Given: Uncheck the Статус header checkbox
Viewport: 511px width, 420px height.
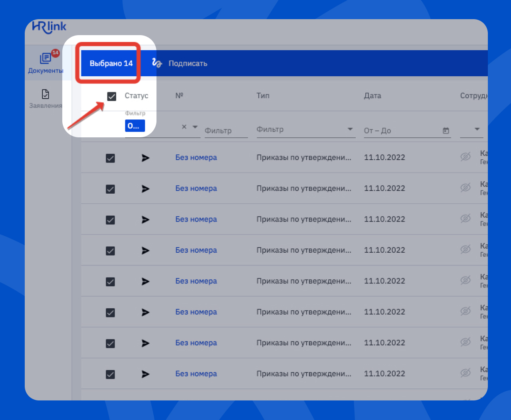Looking at the screenshot, I should click(x=111, y=96).
